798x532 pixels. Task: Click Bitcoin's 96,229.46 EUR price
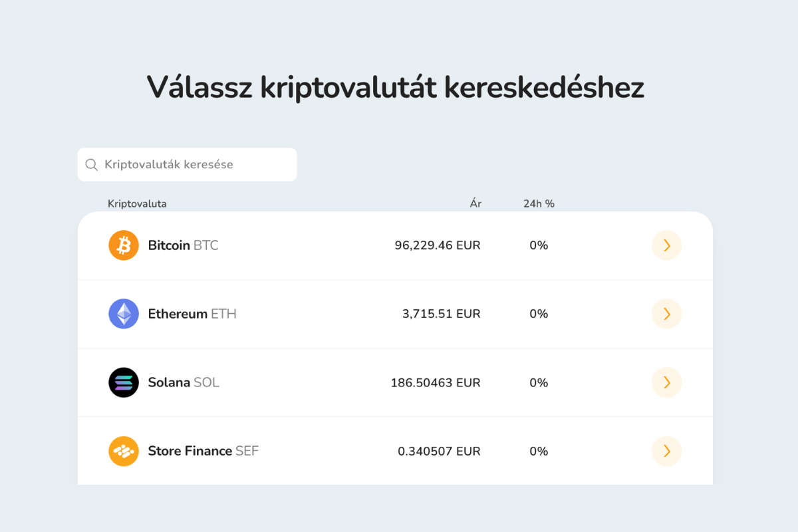pos(437,245)
